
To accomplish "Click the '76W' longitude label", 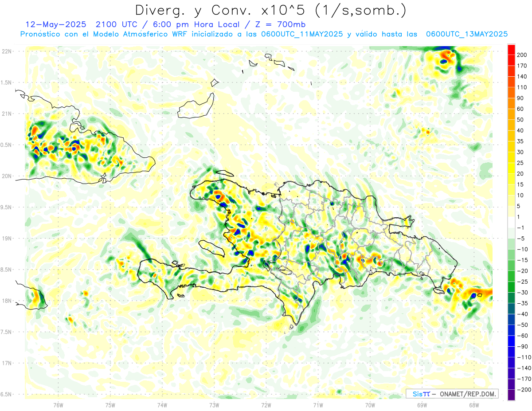I will [58, 405].
